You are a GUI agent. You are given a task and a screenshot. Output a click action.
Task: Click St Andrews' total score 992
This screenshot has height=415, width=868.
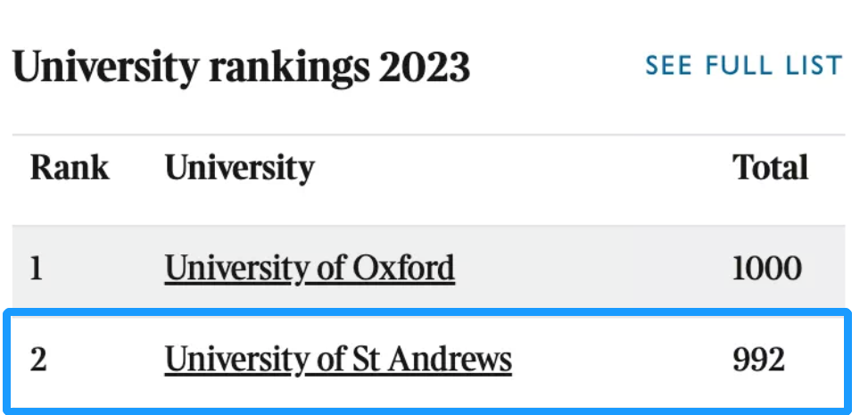759,360
